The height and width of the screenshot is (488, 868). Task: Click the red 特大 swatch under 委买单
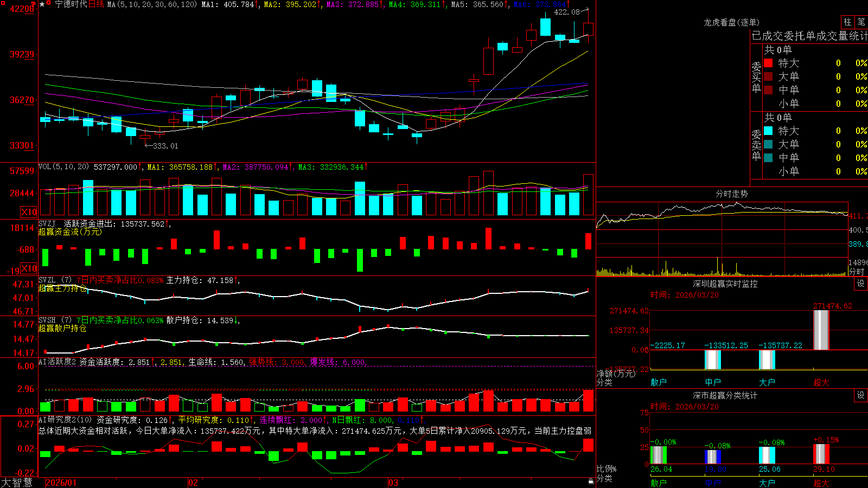tap(768, 63)
